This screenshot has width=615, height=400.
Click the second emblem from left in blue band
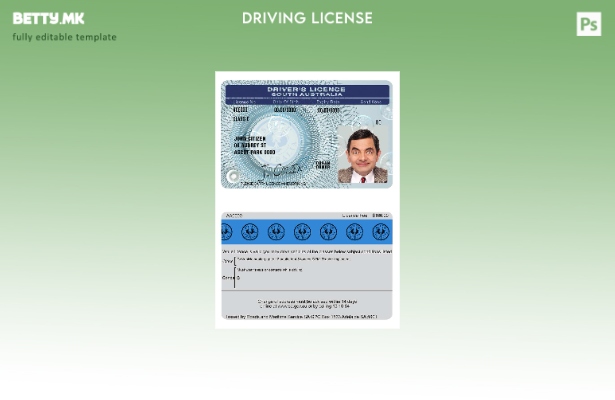(251, 232)
